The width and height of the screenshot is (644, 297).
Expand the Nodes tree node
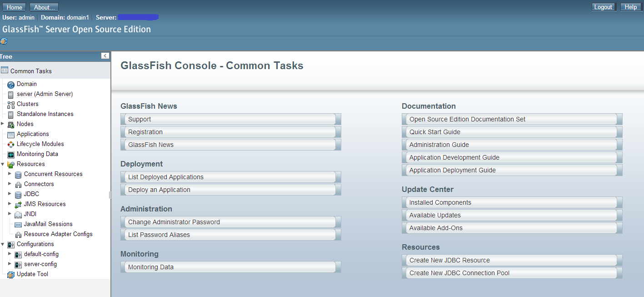(2, 123)
